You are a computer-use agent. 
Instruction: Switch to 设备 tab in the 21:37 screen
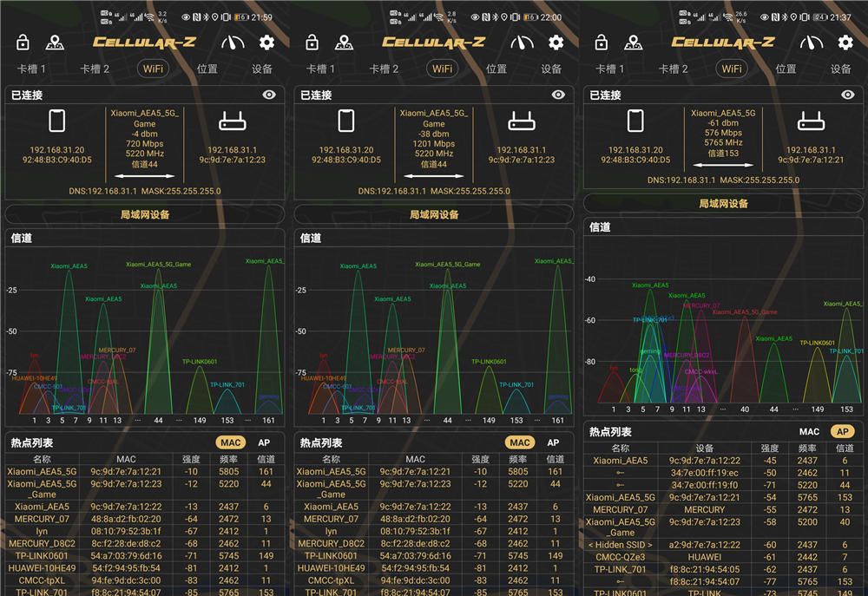click(x=841, y=69)
